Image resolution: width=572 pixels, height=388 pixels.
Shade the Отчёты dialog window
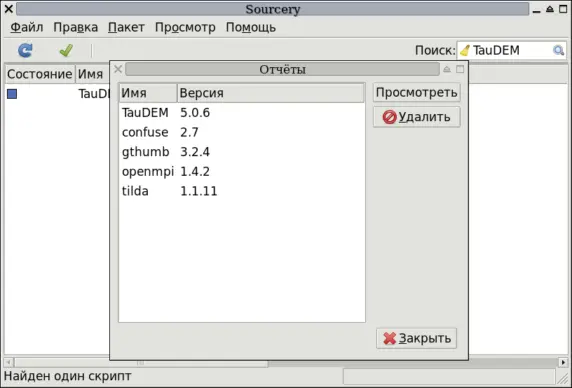tap(447, 69)
